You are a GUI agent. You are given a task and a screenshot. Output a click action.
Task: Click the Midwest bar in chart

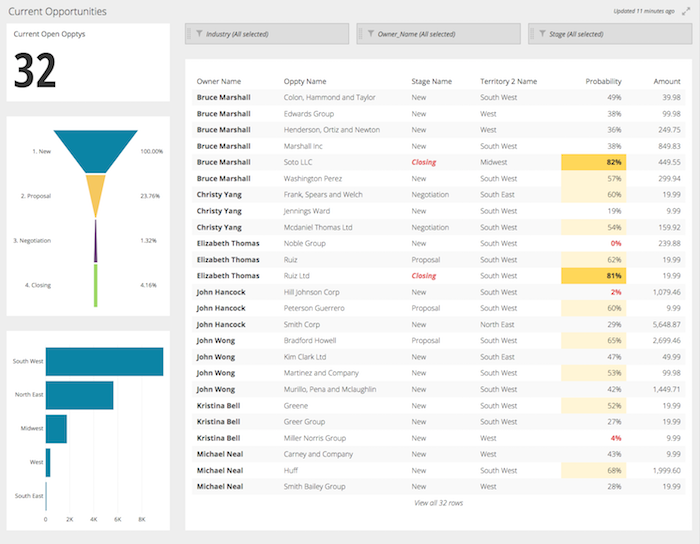[x=56, y=429]
